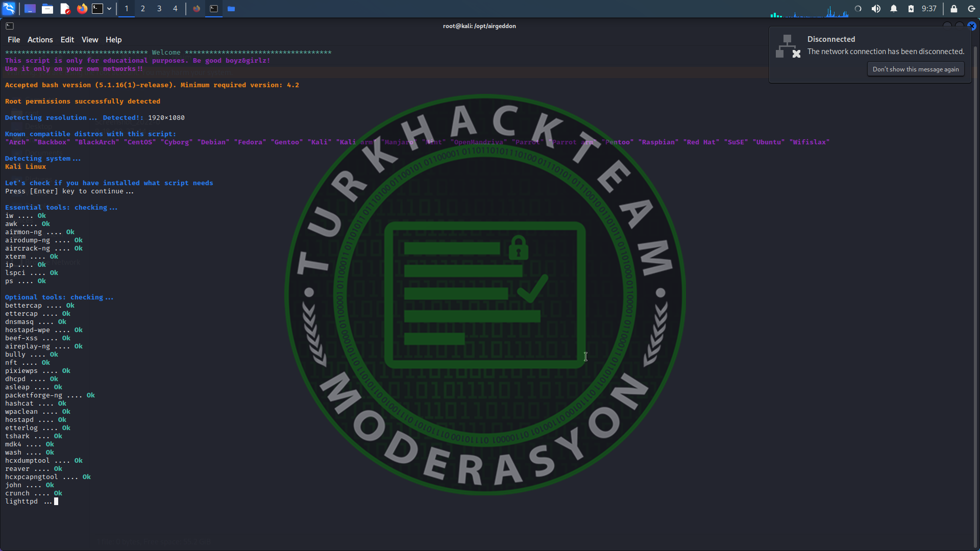Screen dimensions: 980x551
Task: Click the "packetforge-ng .... Ok" line
Action: tap(50, 395)
